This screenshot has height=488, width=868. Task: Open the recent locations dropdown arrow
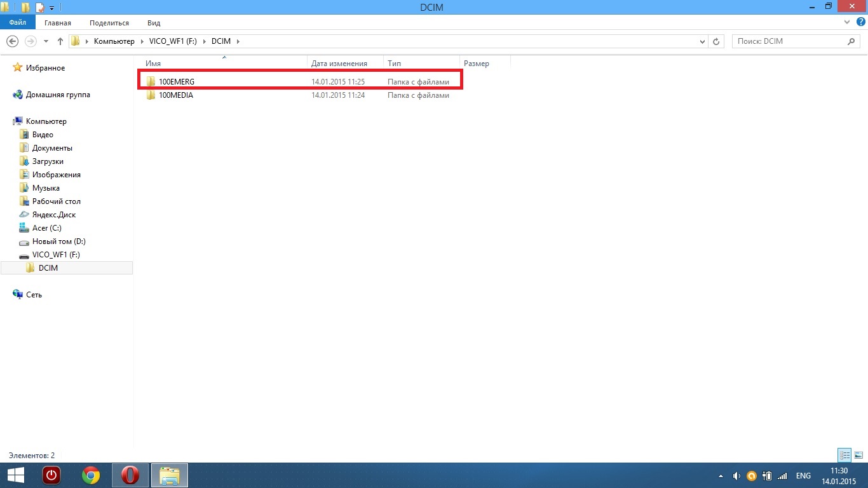coord(46,41)
